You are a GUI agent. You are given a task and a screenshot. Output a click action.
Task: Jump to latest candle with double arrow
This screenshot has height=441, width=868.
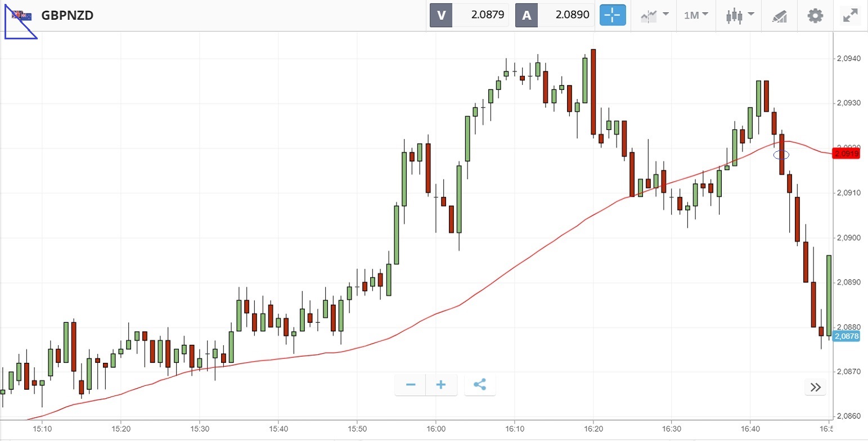point(815,387)
